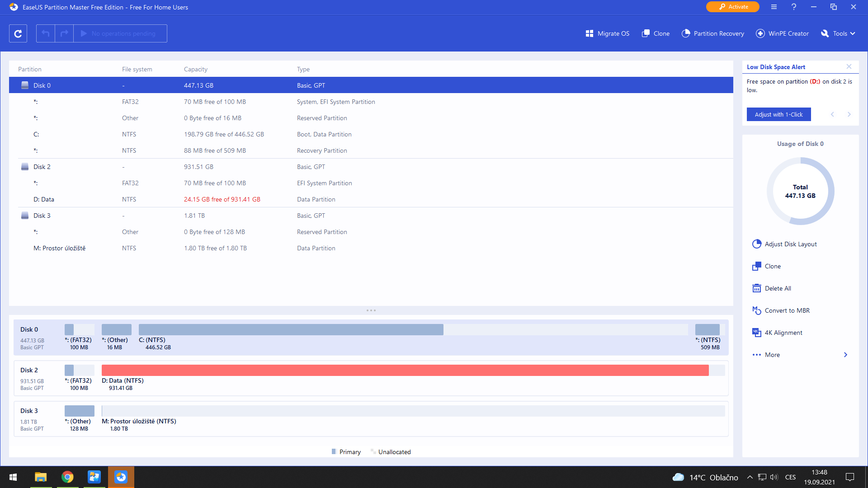Viewport: 868px width, 488px height.
Task: Dismiss the Low Disk Space Alert
Action: click(x=849, y=66)
